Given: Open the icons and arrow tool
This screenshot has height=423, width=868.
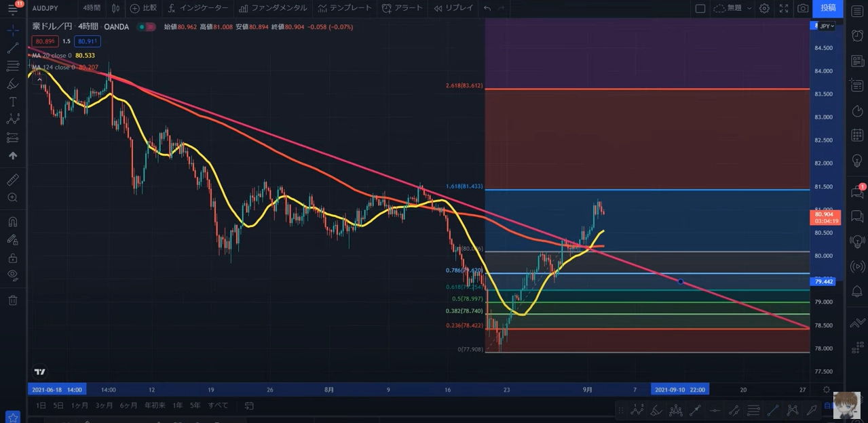Looking at the screenshot, I should click(x=13, y=155).
